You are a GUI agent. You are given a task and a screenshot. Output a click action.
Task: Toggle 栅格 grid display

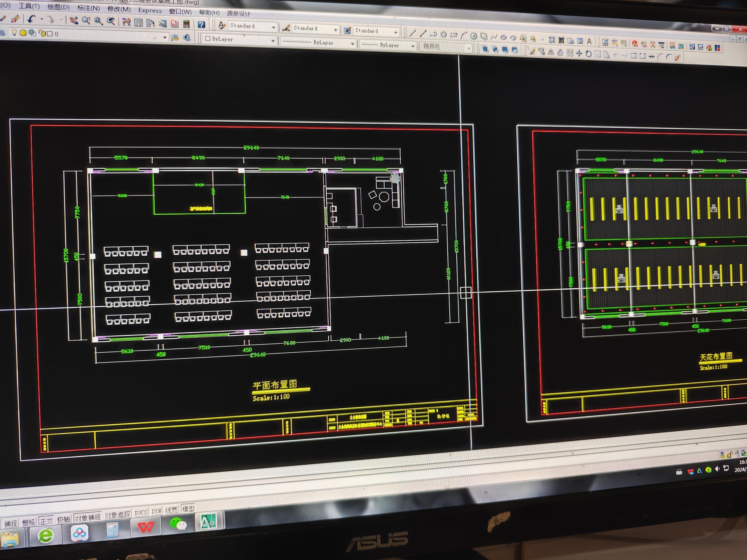[28, 523]
